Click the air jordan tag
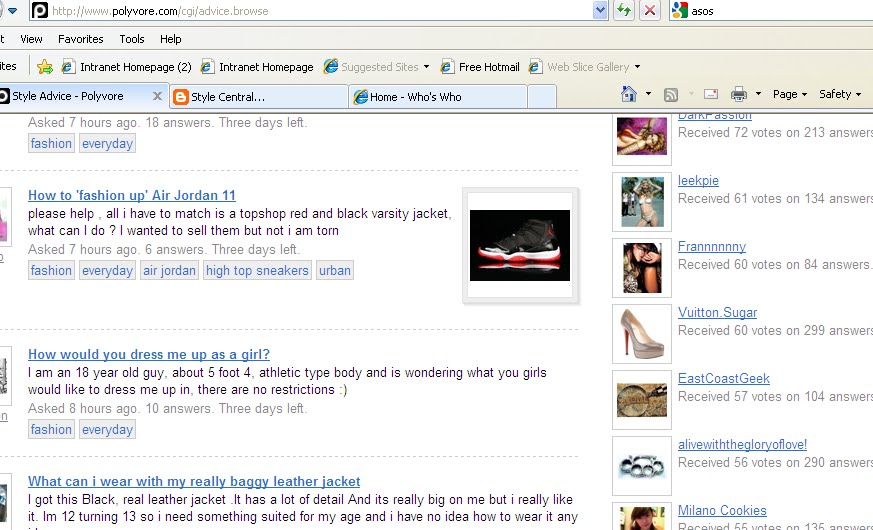The height and width of the screenshot is (530, 873). 169,271
